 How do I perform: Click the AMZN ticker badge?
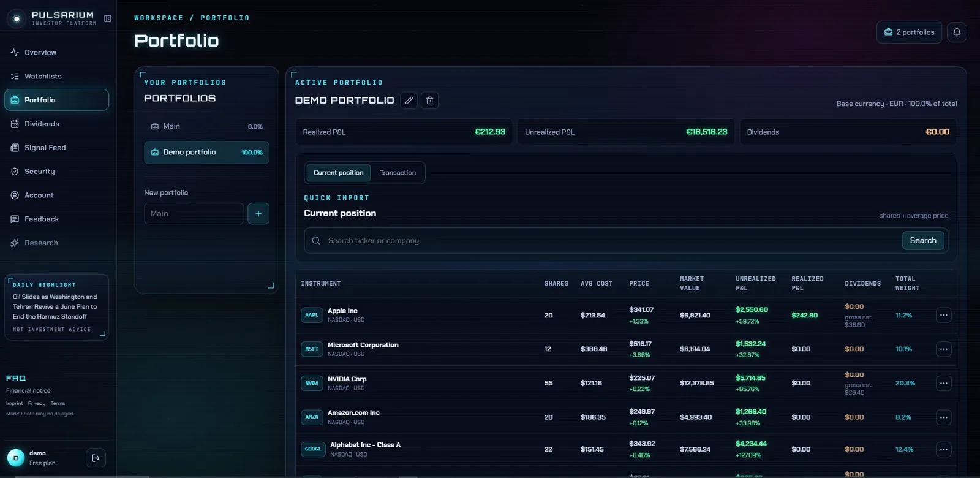(312, 417)
